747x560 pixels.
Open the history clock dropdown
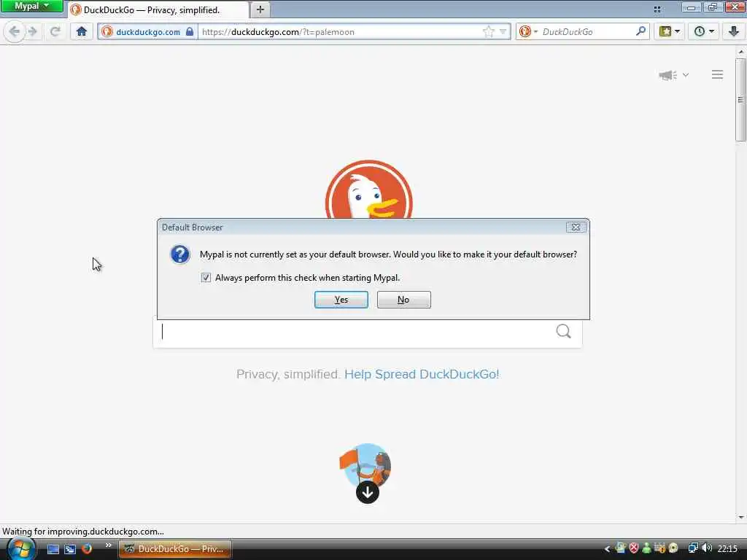coord(704,32)
